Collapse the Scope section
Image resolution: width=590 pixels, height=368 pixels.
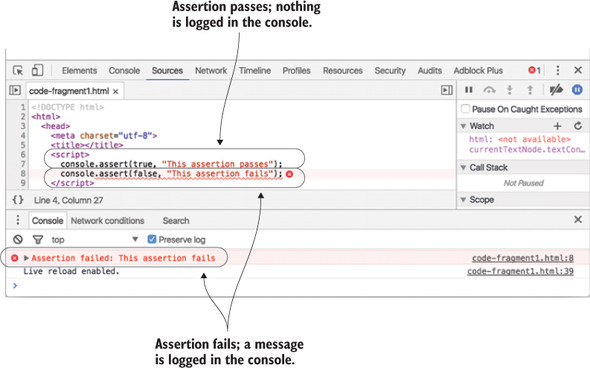pos(463,200)
